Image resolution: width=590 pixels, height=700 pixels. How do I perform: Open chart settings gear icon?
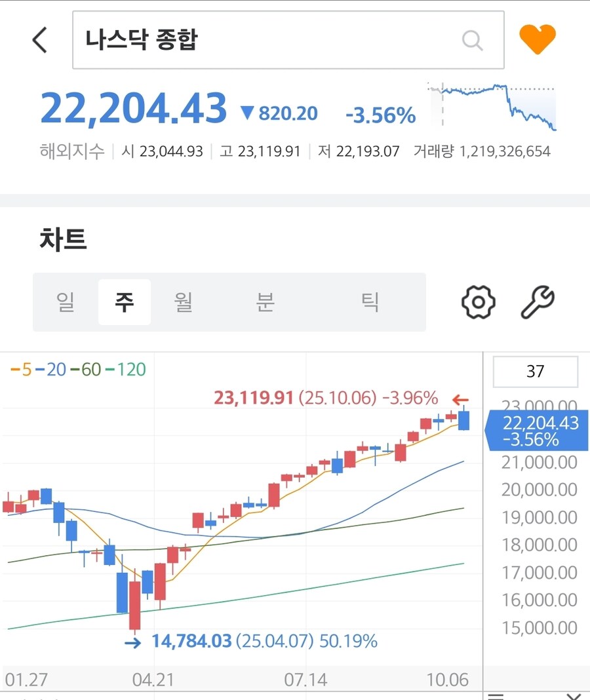tap(478, 302)
